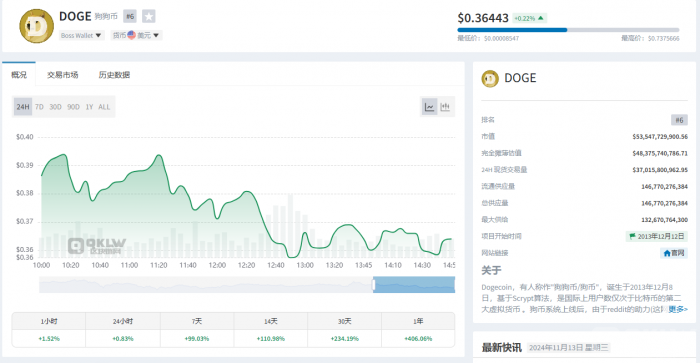Switch to the line chart view icon
700x363 pixels.
(x=429, y=107)
